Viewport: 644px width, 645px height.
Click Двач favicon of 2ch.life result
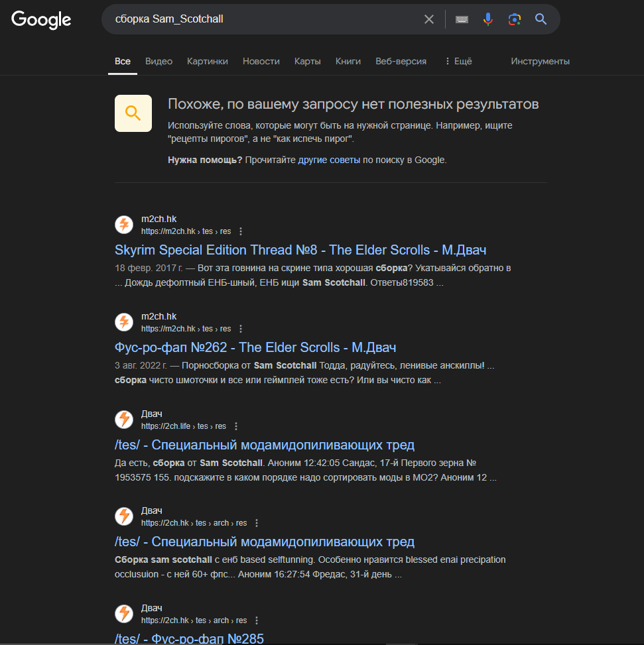pyautogui.click(x=124, y=420)
